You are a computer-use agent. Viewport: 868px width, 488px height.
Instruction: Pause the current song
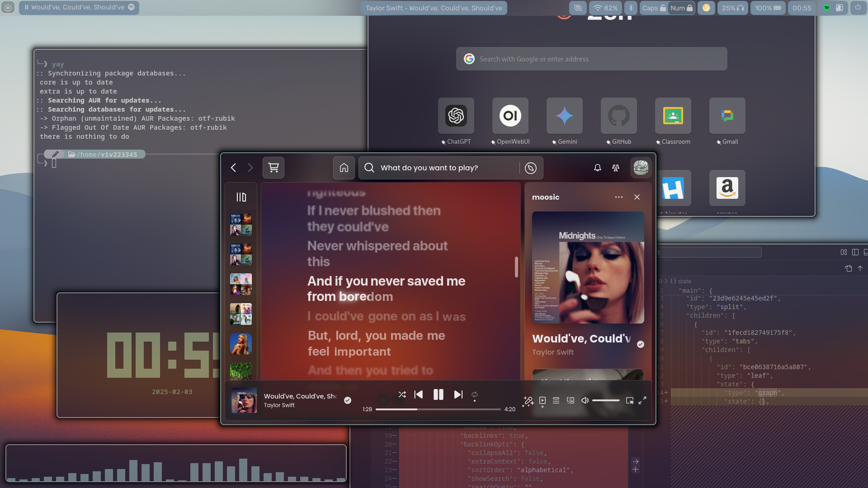pyautogui.click(x=438, y=394)
